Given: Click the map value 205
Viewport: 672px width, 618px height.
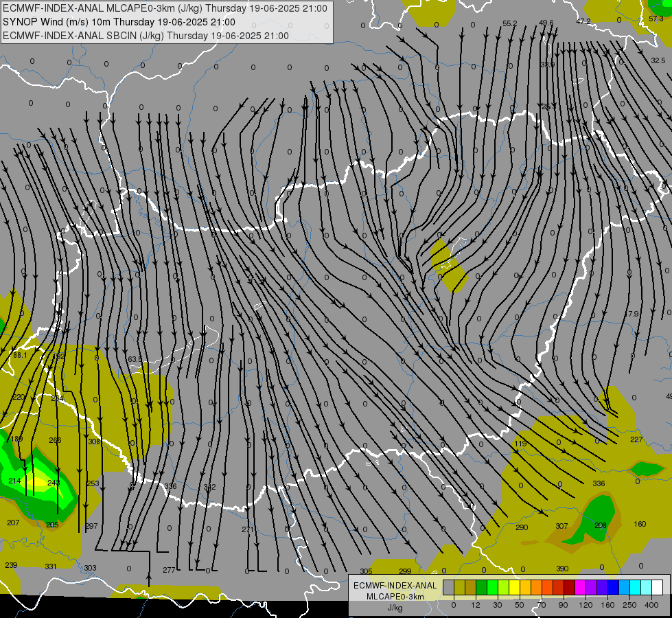Looking at the screenshot, I should (52, 525).
